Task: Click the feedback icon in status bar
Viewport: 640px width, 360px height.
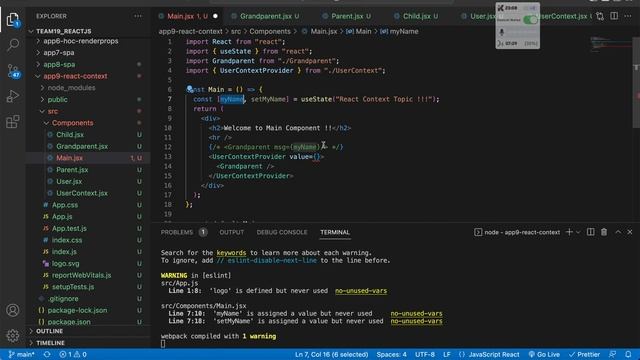Action: pyautogui.click(x=612, y=354)
